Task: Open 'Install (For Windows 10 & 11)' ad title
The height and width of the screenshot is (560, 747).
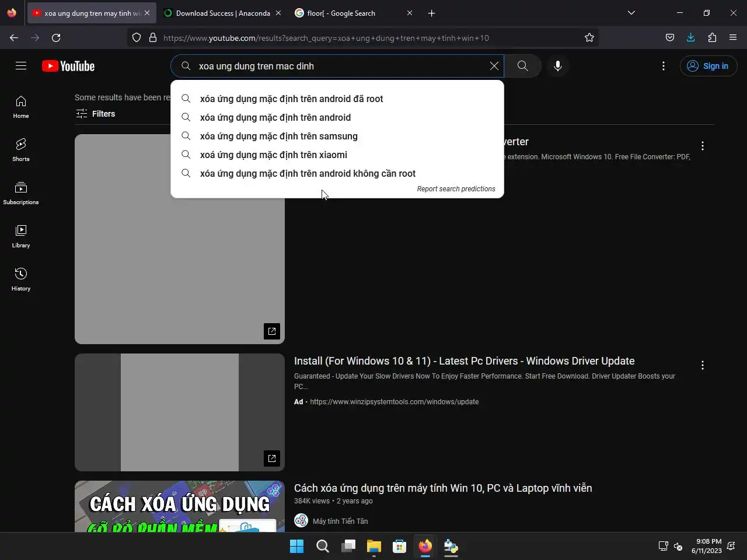Action: (464, 361)
